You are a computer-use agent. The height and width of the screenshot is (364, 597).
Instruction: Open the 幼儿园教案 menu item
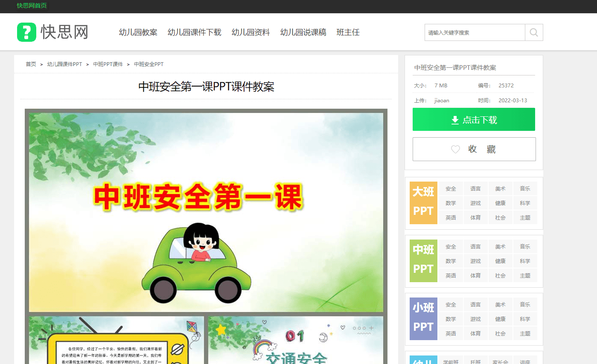(x=138, y=32)
